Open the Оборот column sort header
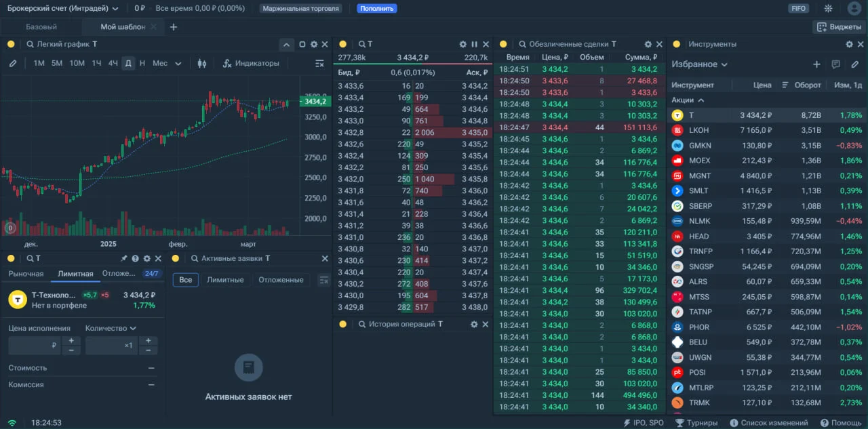The image size is (868, 429). 802,85
